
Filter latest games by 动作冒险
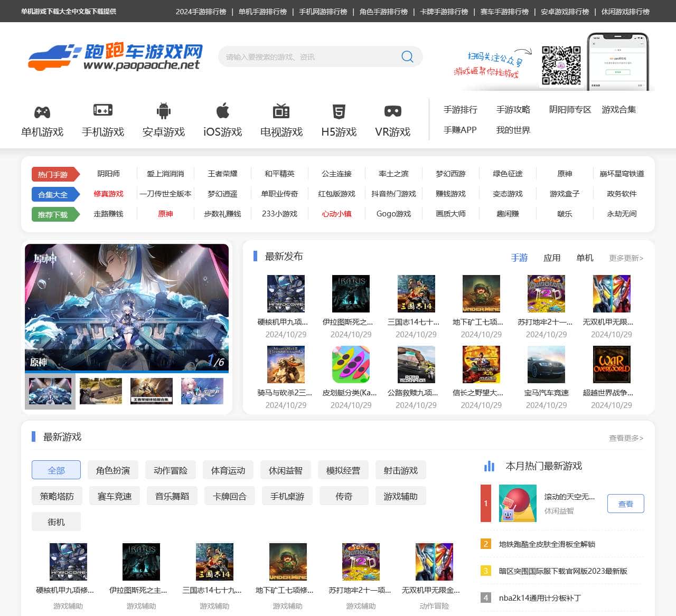pos(171,470)
